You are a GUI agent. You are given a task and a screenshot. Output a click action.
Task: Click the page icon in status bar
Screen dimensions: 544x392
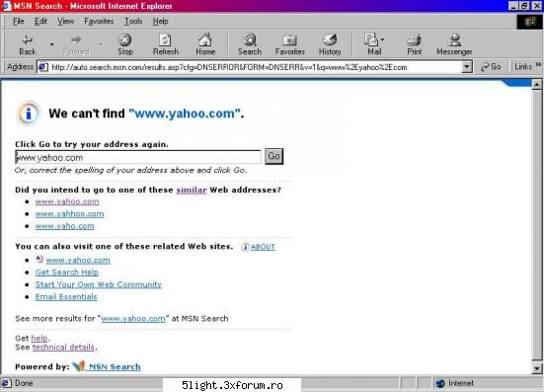pos(6,383)
